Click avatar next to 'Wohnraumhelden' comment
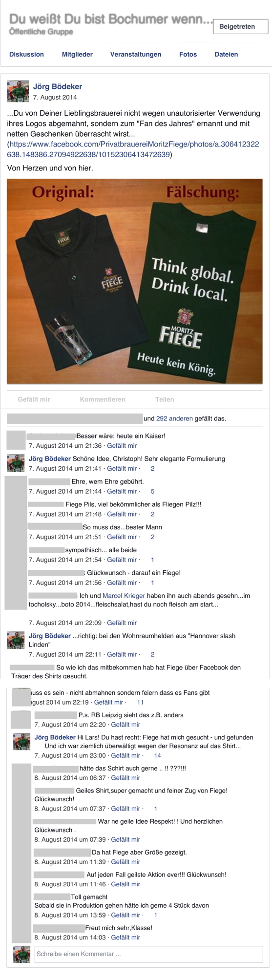 point(16,640)
